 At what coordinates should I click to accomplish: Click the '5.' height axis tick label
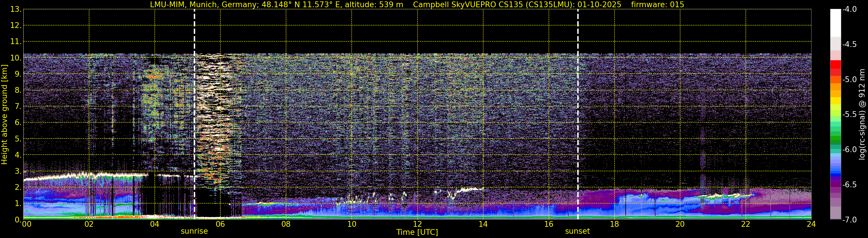pos(18,139)
